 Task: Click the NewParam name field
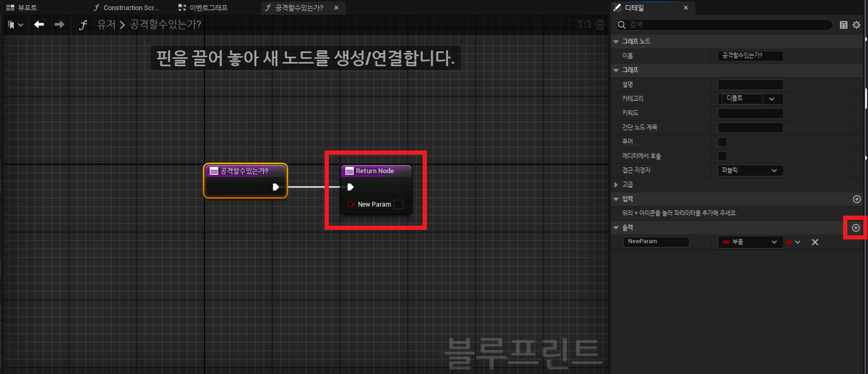657,242
